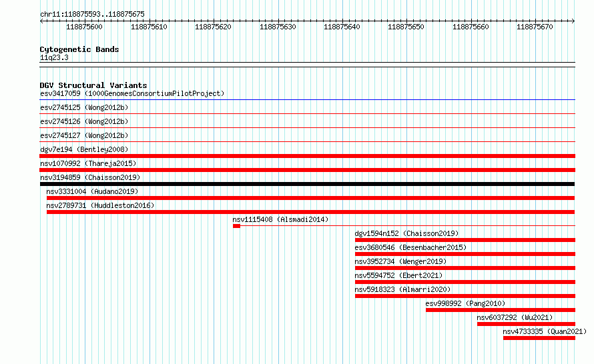Click ruler position 118875630
Image resolution: width=594 pixels, height=364 pixels.
pos(278,27)
